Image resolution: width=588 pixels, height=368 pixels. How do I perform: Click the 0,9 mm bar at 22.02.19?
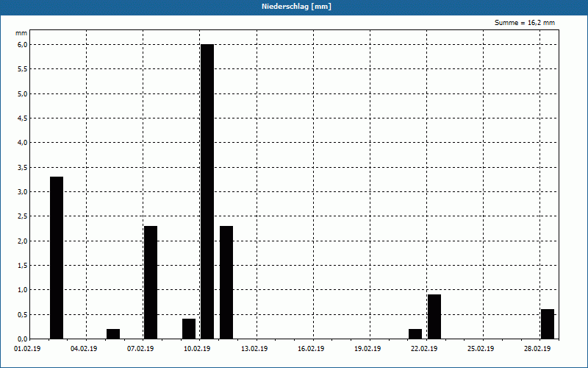434,316
